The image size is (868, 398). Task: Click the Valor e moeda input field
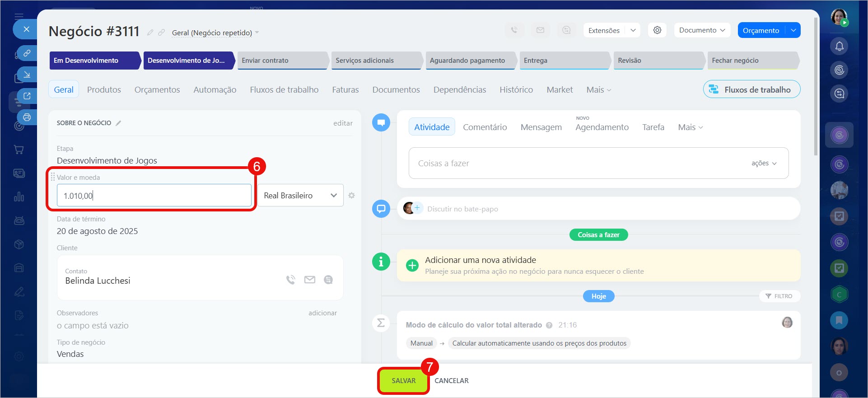154,196
